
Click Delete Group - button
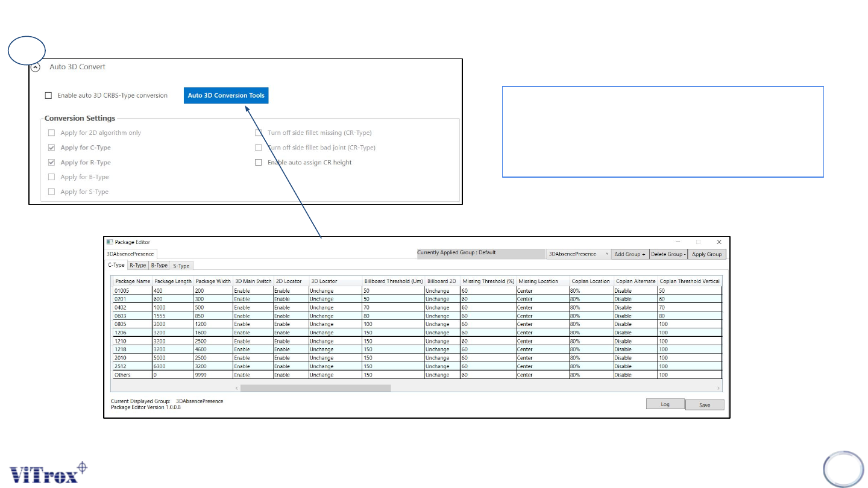point(668,254)
